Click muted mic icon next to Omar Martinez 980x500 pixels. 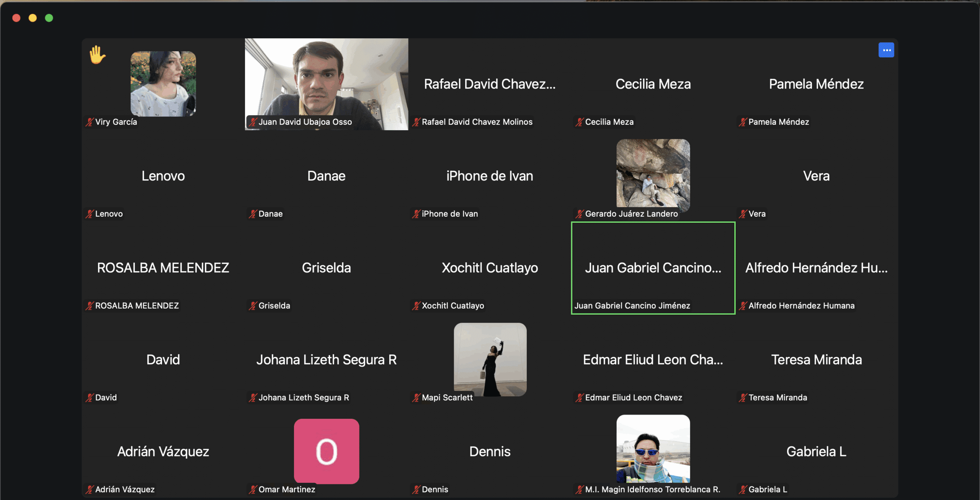(253, 490)
